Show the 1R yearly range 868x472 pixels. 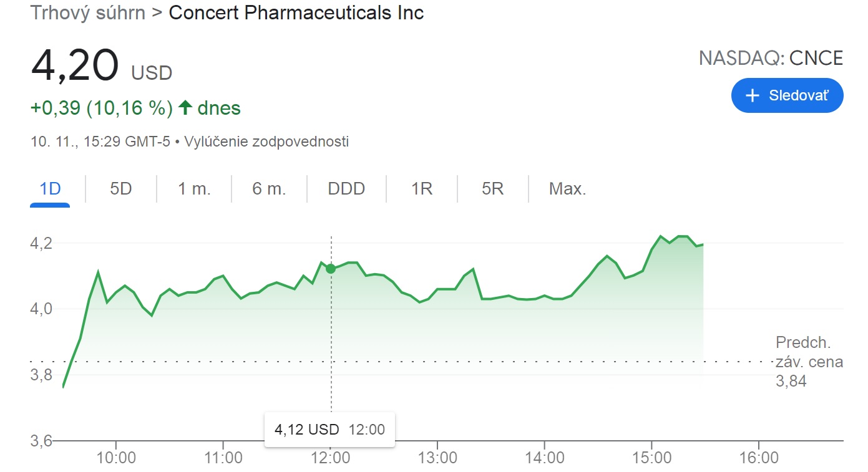pyautogui.click(x=422, y=188)
